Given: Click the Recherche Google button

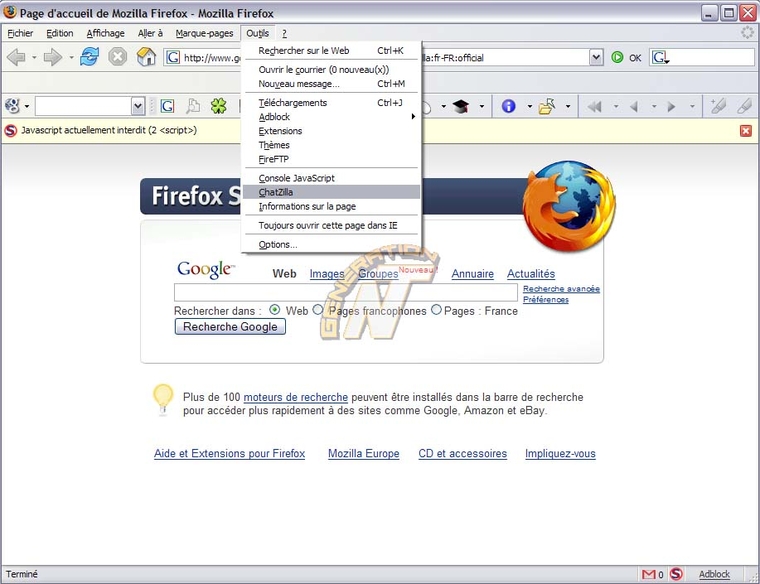Looking at the screenshot, I should click(x=230, y=327).
